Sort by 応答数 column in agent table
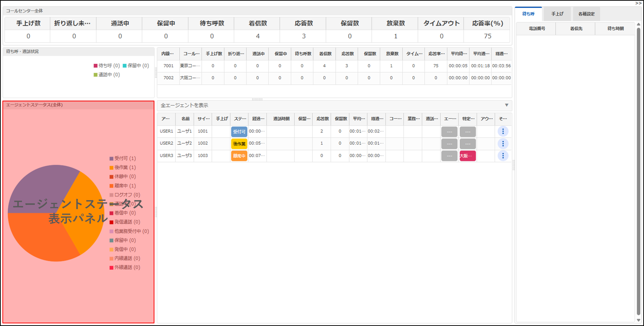This screenshot has height=326, width=644. coord(322,119)
